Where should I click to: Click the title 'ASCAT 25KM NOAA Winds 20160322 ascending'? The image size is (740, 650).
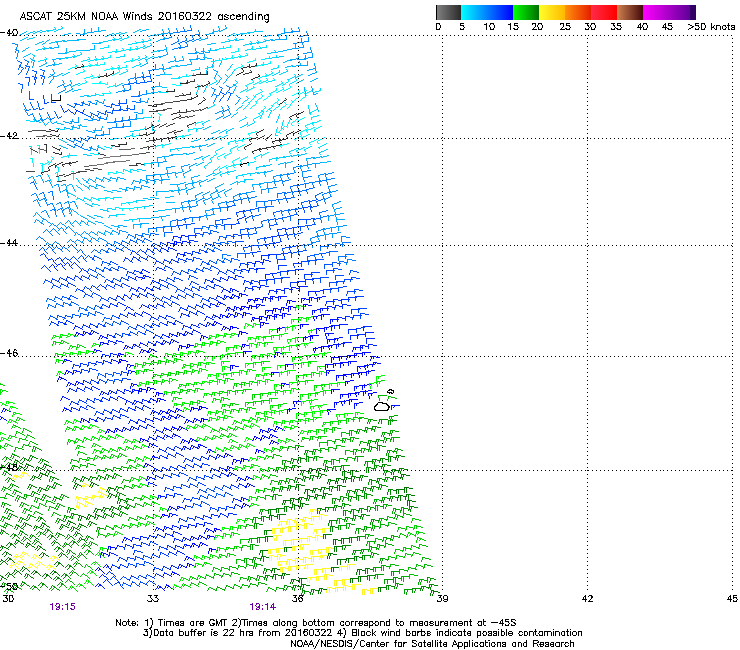tap(144, 17)
